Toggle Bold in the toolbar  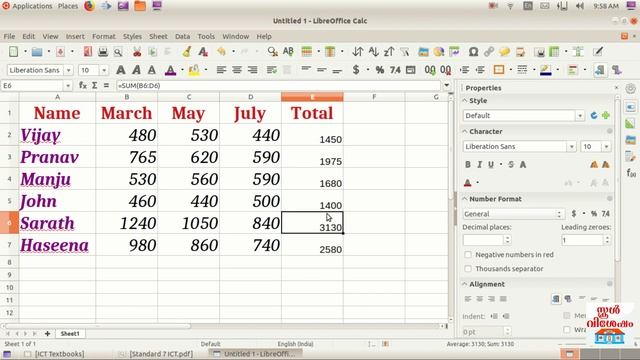(x=121, y=70)
